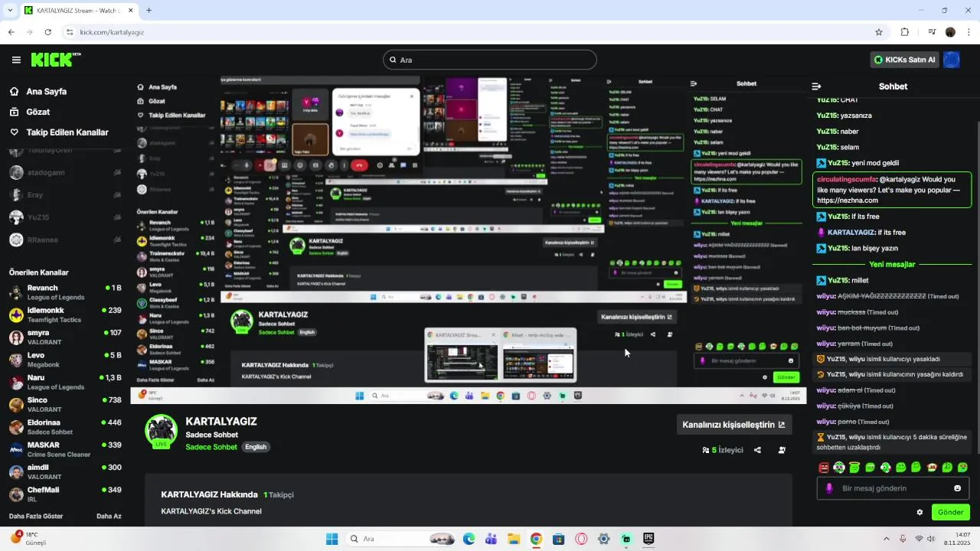This screenshot has width=980, height=551.
Task: Open Takip Edilen Kanallar in sidebar
Action: [59, 132]
